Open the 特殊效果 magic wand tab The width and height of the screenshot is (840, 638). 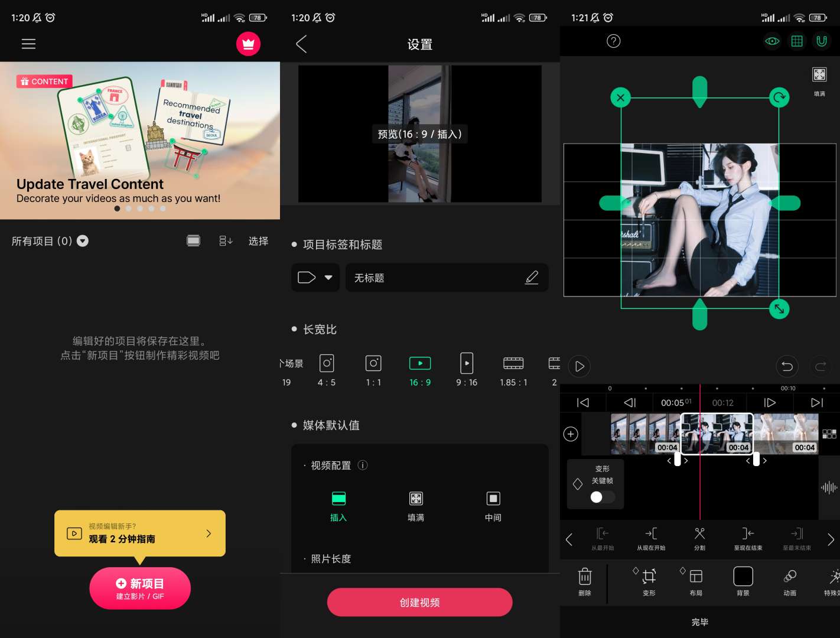pyautogui.click(x=832, y=582)
